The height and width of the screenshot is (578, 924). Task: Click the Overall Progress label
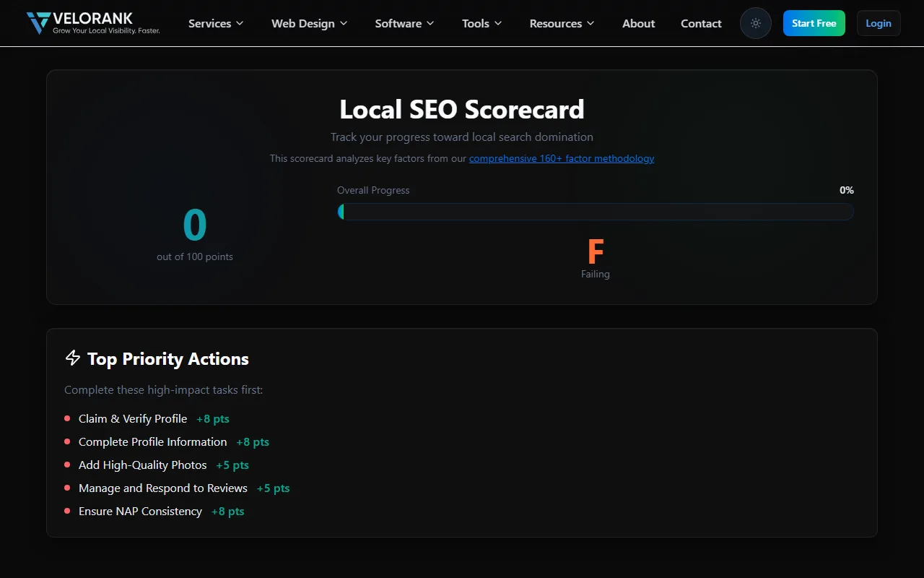coord(373,190)
